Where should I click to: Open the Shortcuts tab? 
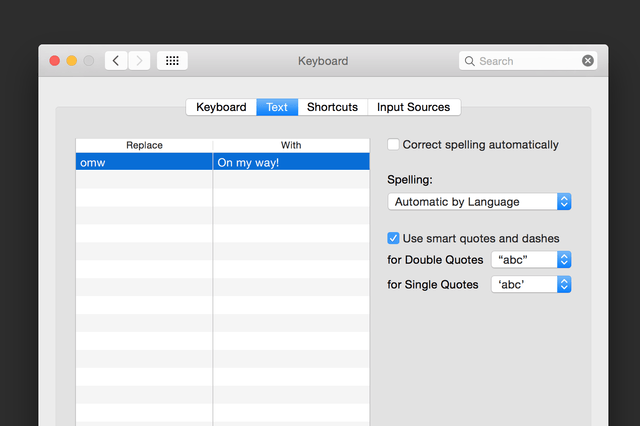tap(333, 107)
